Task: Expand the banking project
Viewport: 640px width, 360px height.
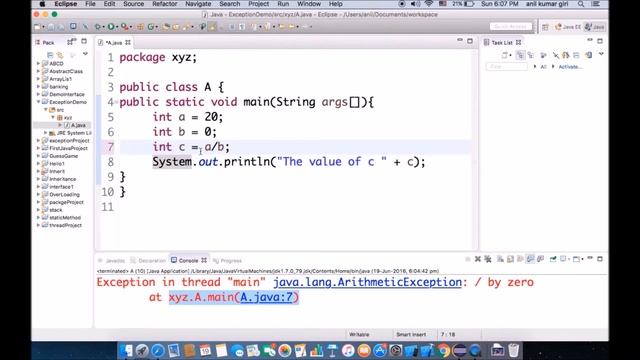Action: 39,87
